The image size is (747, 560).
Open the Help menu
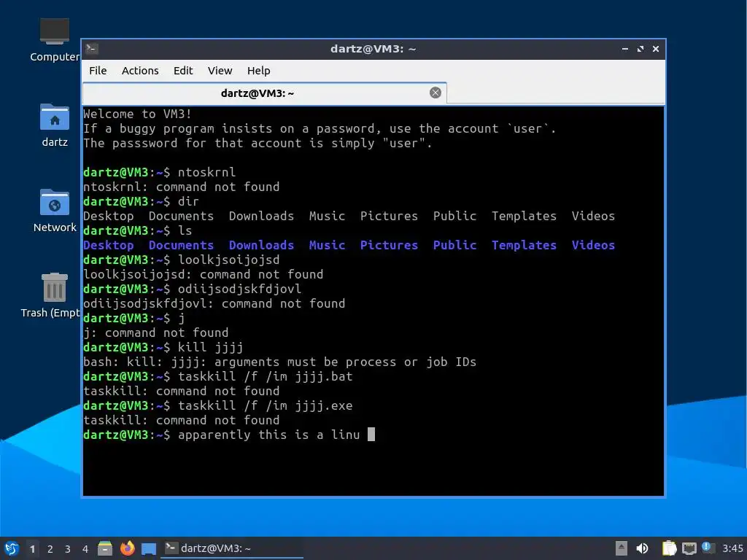(259, 71)
